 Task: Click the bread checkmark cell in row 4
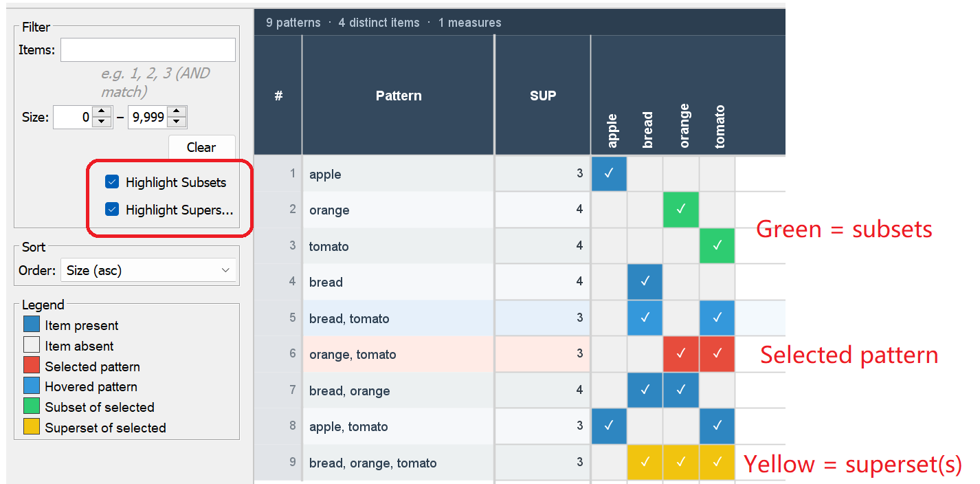point(645,282)
